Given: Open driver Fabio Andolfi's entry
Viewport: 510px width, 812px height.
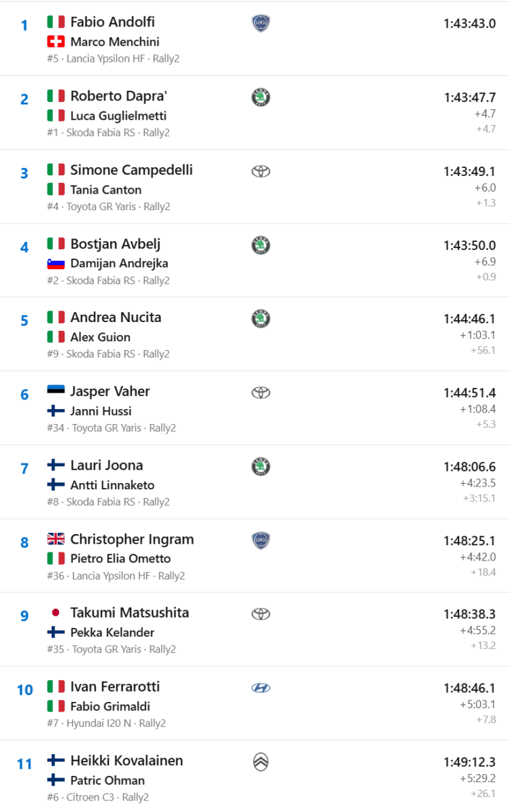Looking at the screenshot, I should [x=112, y=22].
